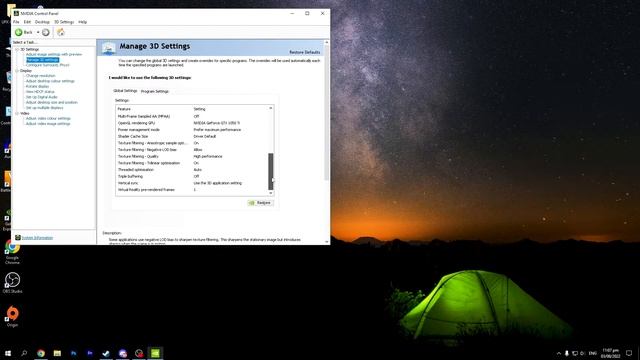Viewport: 640px width, 360px height.
Task: Select Texture filtering Trilinear optimisation row
Action: [x=192, y=163]
